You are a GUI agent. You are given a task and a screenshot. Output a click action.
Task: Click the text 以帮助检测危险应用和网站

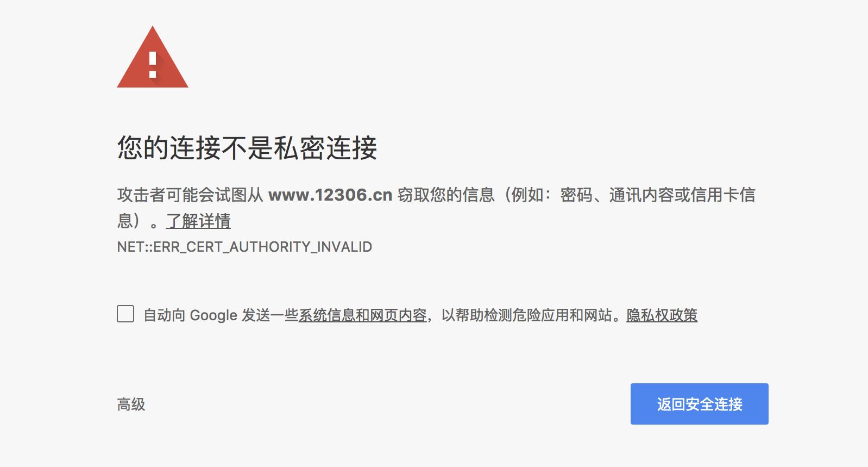tap(526, 315)
